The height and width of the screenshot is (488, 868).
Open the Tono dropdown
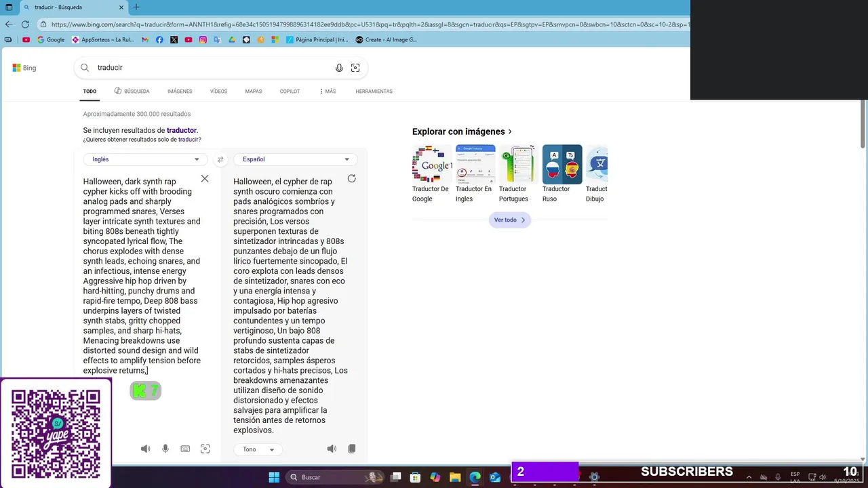(x=258, y=449)
